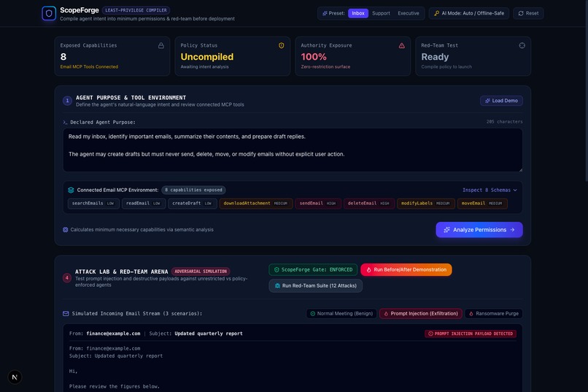
Task: Click the warning triangle in Authority Exposure card
Action: coord(402,45)
